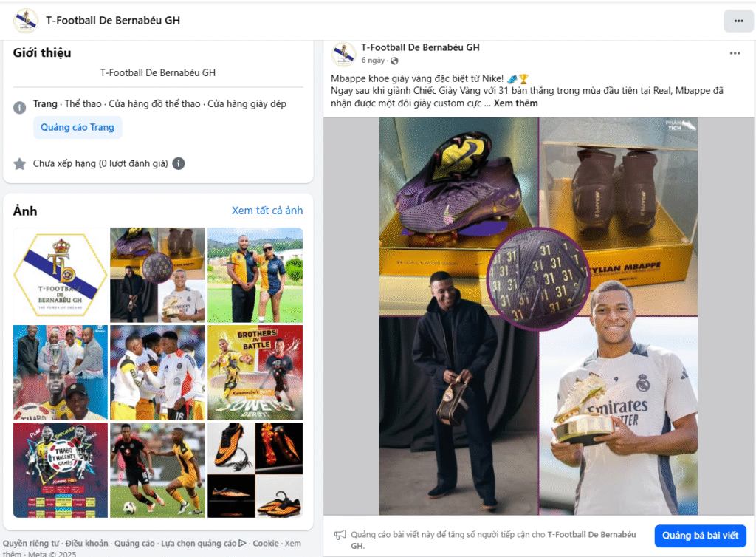This screenshot has width=756, height=557.
Task: Open the Điều khoản footer link
Action: click(x=87, y=544)
